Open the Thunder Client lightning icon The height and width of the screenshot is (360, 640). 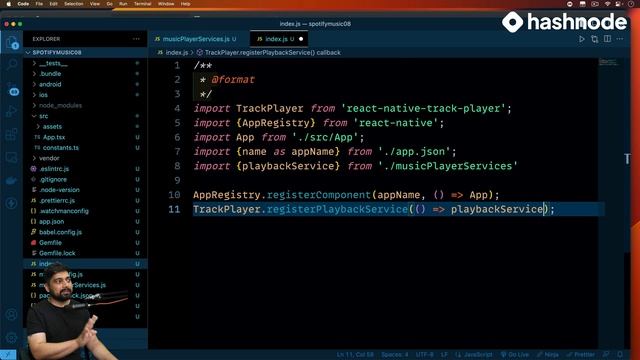(11, 203)
